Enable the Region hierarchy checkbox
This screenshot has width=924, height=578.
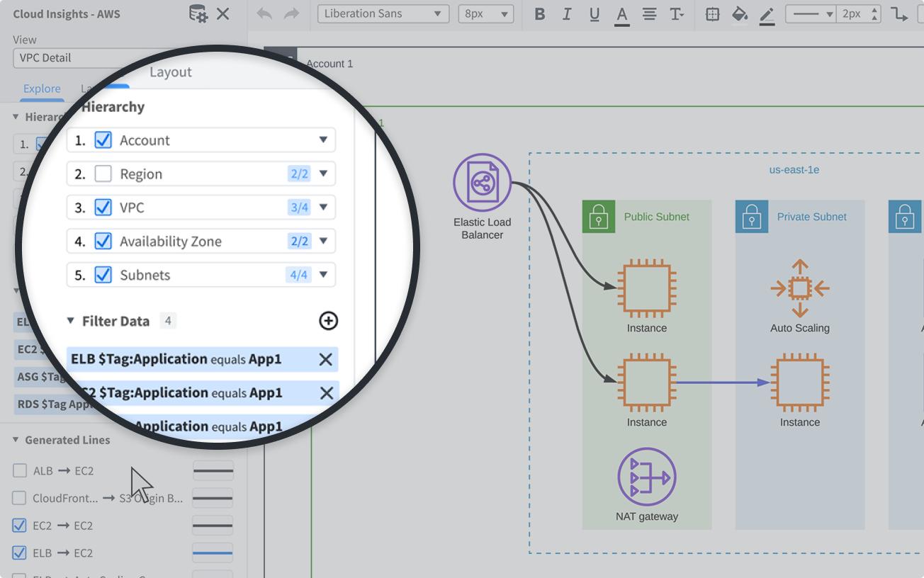(103, 174)
